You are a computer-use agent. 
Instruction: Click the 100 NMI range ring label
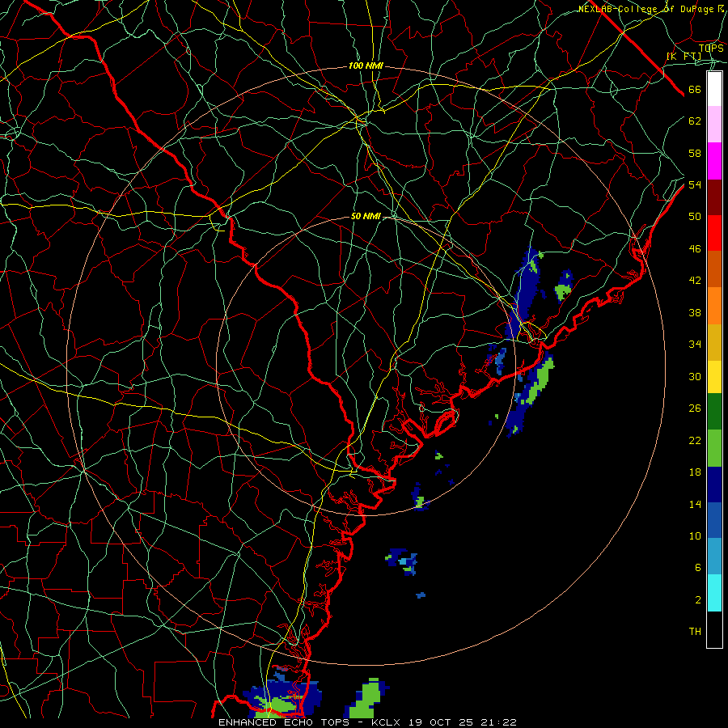click(x=366, y=66)
